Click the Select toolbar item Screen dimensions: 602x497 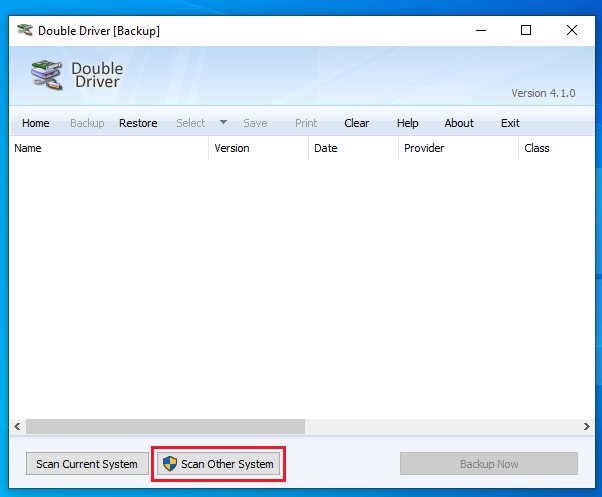[x=191, y=123]
